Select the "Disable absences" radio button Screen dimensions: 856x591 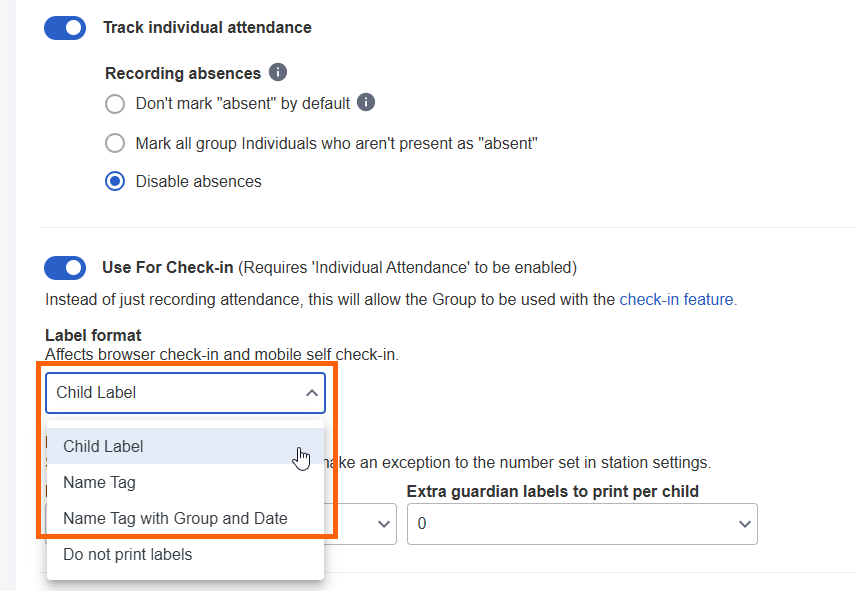tap(115, 181)
